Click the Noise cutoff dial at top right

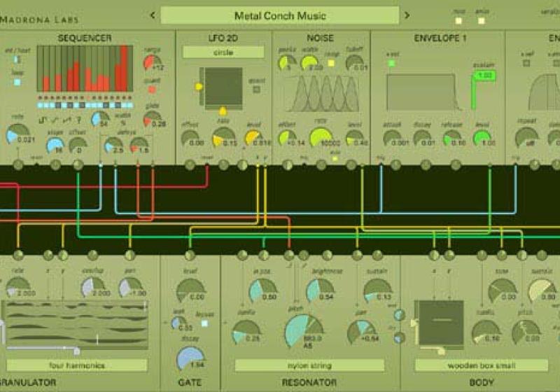[355, 62]
